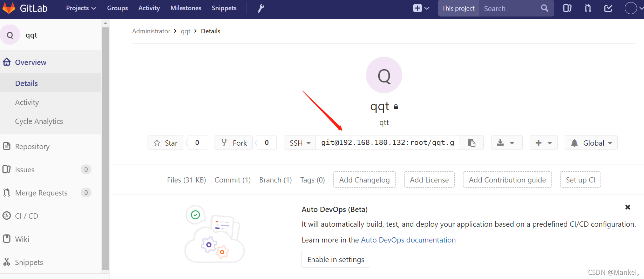The height and width of the screenshot is (279, 644).
Task: Open the Repository sidebar section
Action: coord(32,146)
